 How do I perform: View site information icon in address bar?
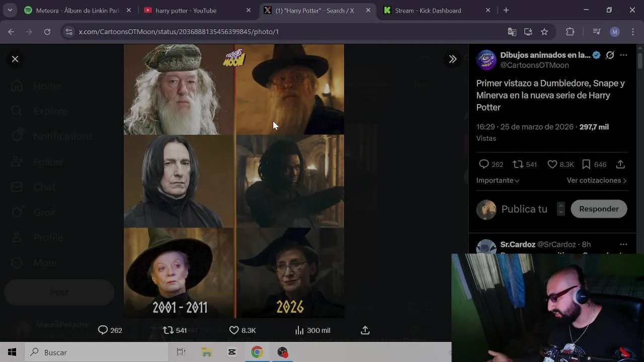69,32
